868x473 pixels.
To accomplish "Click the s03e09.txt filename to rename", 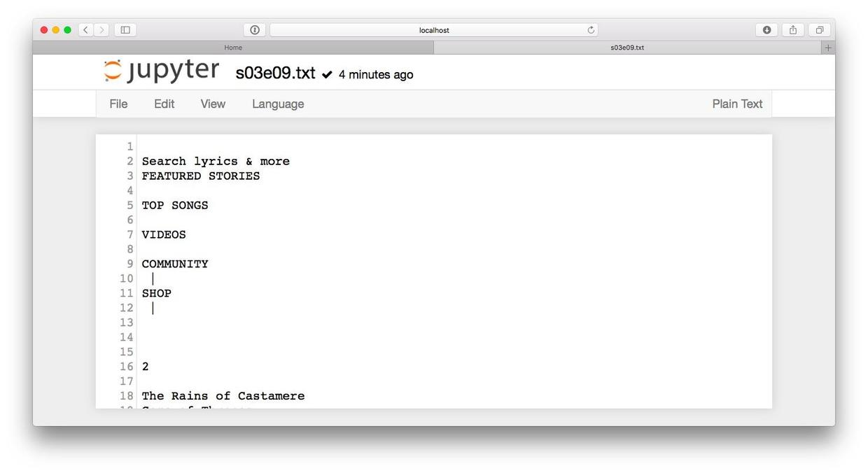I will click(275, 73).
